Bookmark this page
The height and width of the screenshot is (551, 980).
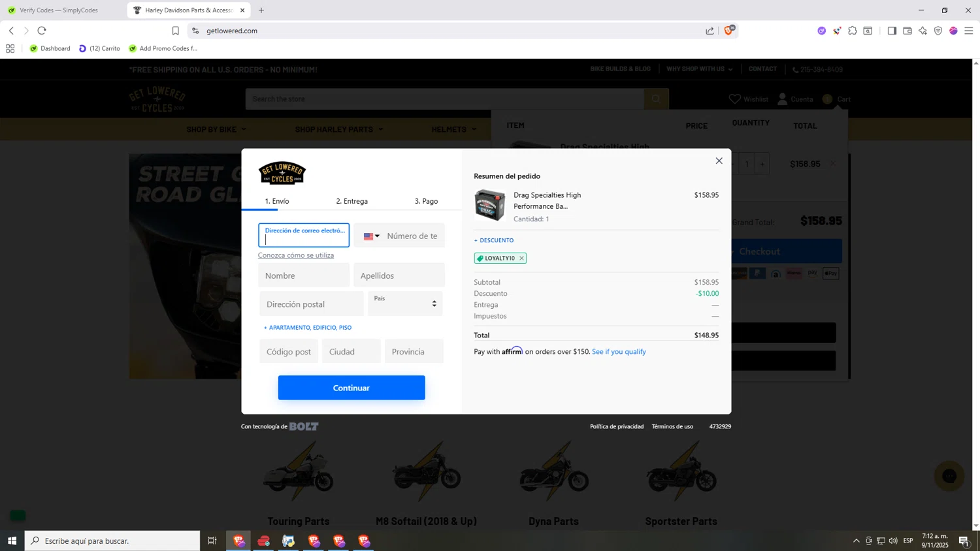(175, 31)
